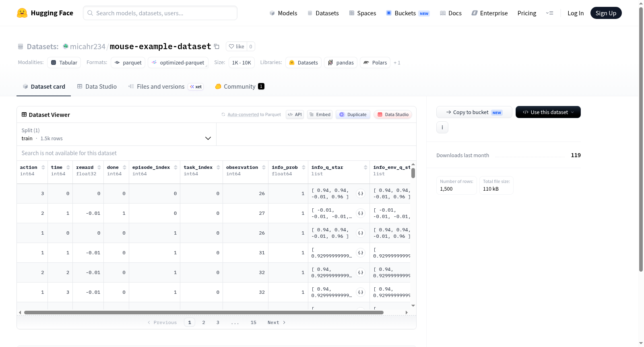The image size is (644, 347).
Task: Select the 1K - 10K size tag
Action: click(x=242, y=62)
